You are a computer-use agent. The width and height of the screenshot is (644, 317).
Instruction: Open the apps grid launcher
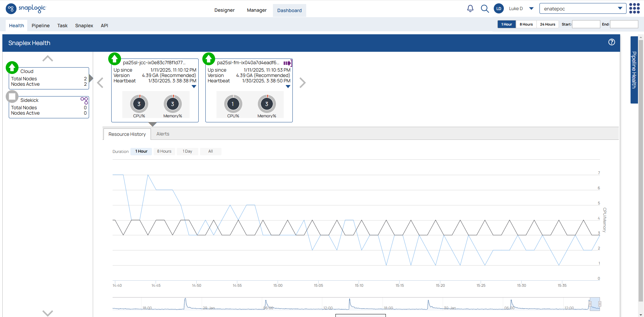click(634, 8)
